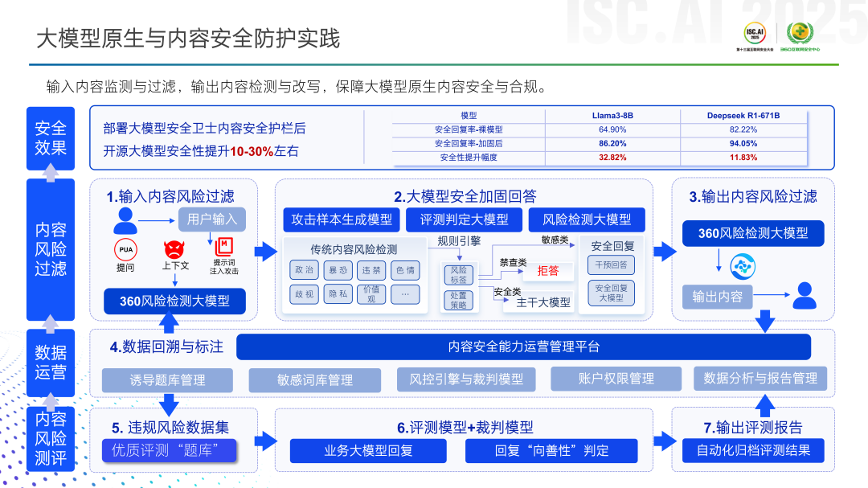This screenshot has height=488, width=868.
Task: Select the 诱导题库管理 block
Action: click(167, 380)
